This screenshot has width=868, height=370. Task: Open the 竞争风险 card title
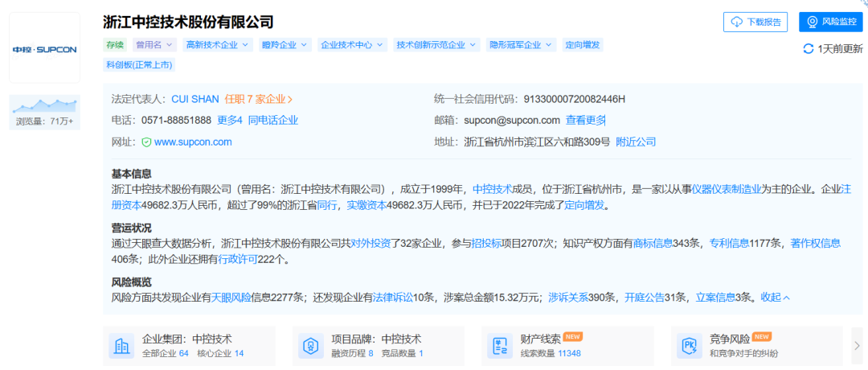tap(730, 339)
